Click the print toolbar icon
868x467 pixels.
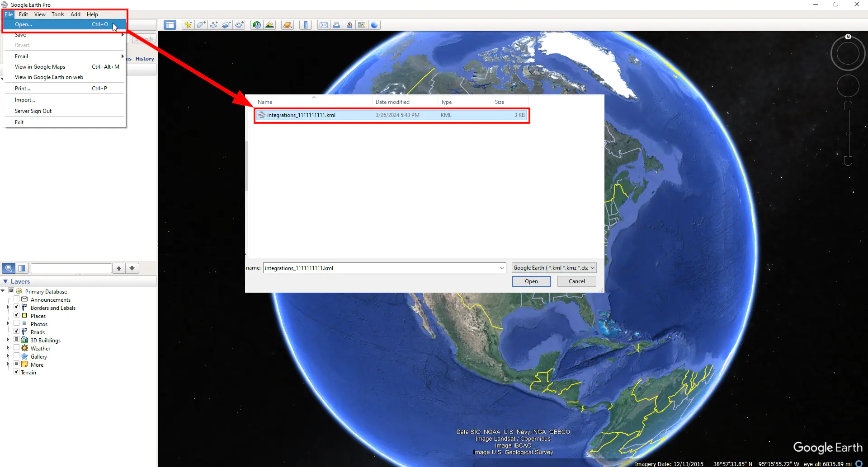coord(336,25)
